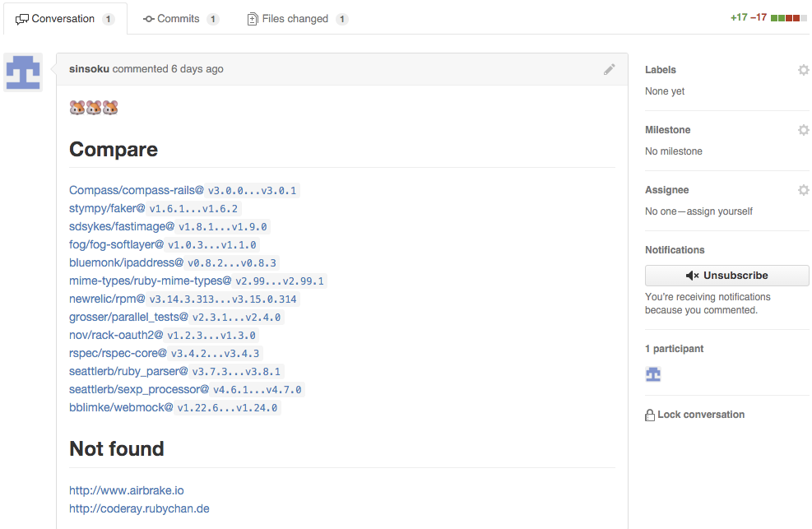This screenshot has width=812, height=529.
Task: Click the participant avatar thumbnail
Action: click(x=653, y=374)
